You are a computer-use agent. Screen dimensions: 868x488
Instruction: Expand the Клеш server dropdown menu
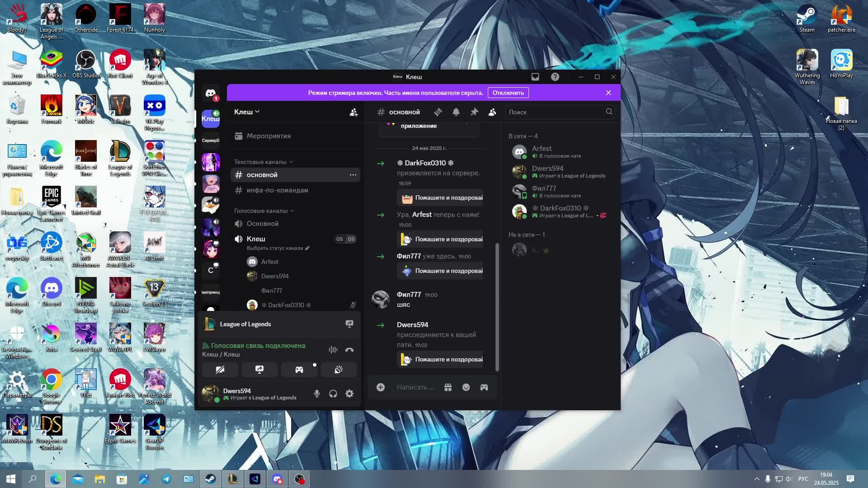coord(247,112)
